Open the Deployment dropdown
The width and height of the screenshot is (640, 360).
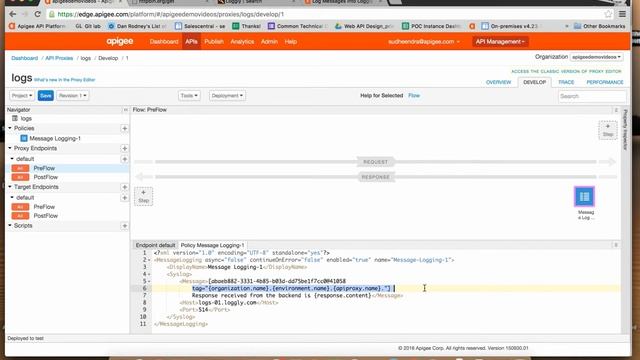pos(227,96)
